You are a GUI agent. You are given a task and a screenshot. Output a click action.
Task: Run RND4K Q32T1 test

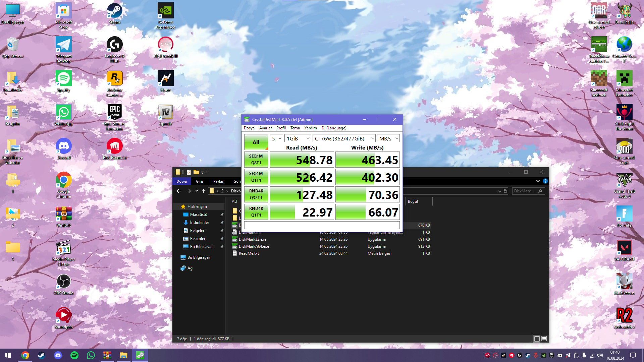coord(256,194)
